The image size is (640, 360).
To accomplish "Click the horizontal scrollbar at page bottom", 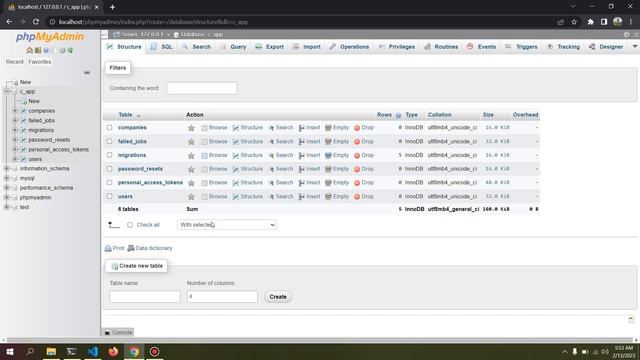I will [x=320, y=340].
